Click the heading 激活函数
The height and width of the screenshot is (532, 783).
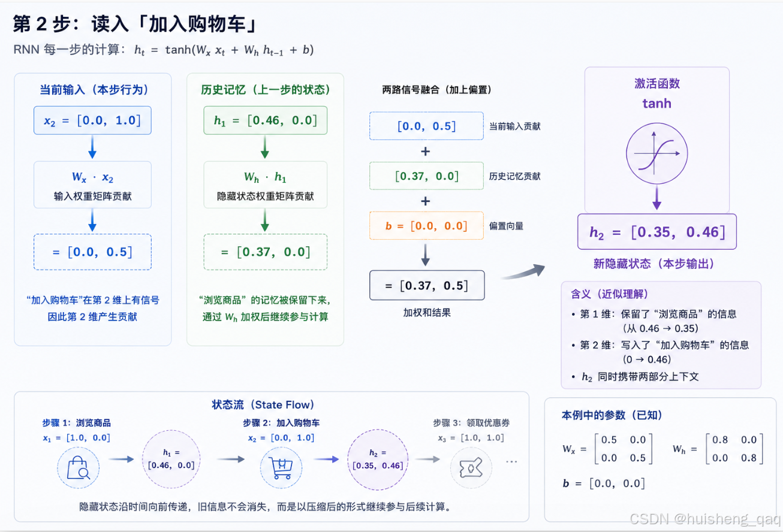(x=657, y=84)
